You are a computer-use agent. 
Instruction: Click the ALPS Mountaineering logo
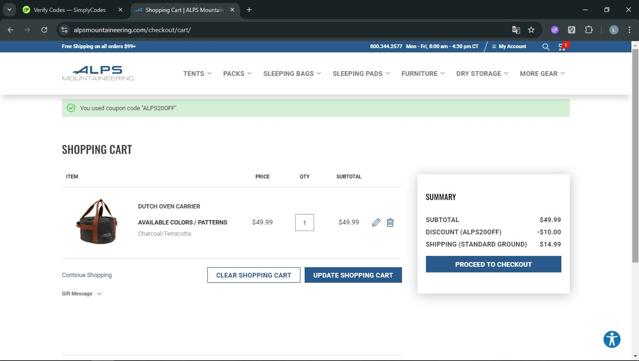pyautogui.click(x=98, y=73)
